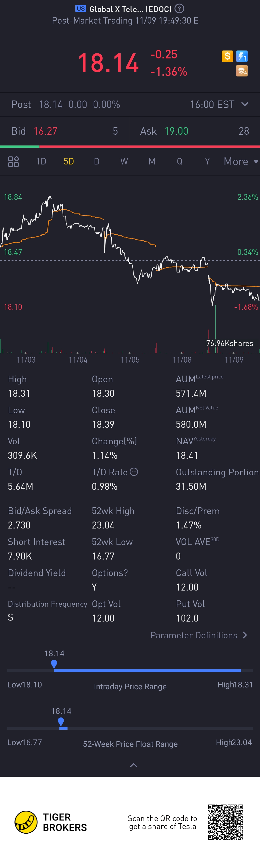Tap the info icon next to T/O Rate
The height and width of the screenshot is (868, 260).
134,472
